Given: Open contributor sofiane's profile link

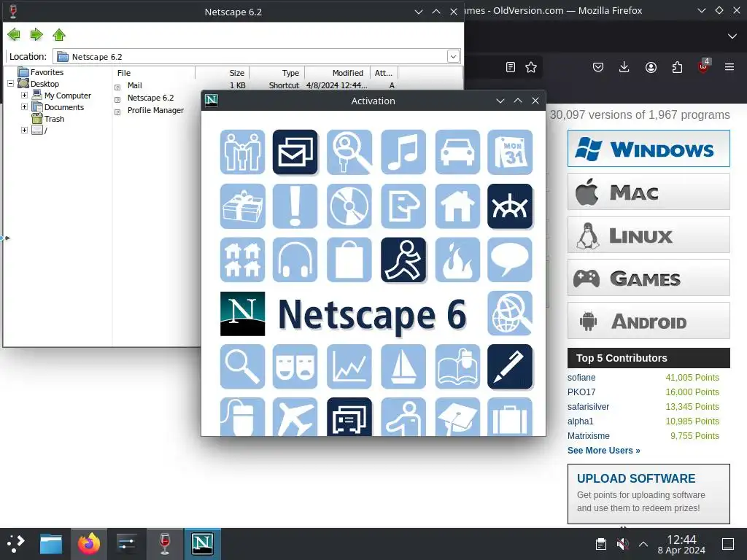Looking at the screenshot, I should 581,378.
